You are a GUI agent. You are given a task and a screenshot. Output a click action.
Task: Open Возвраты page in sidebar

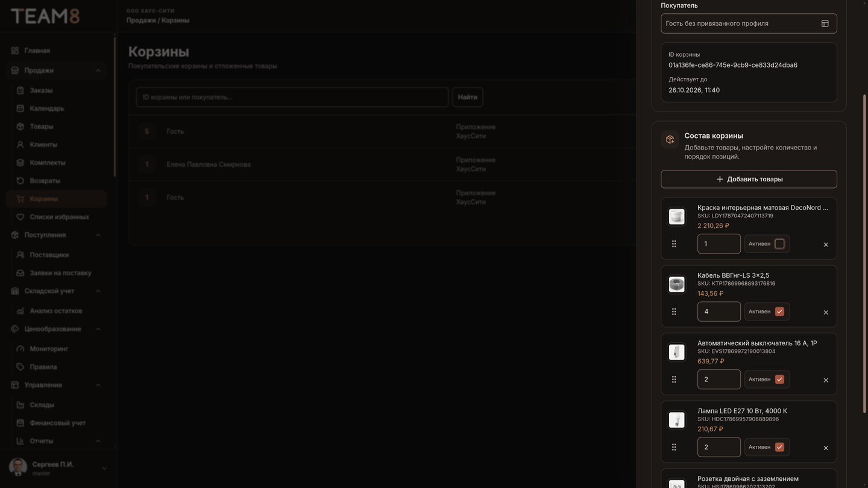coord(45,181)
